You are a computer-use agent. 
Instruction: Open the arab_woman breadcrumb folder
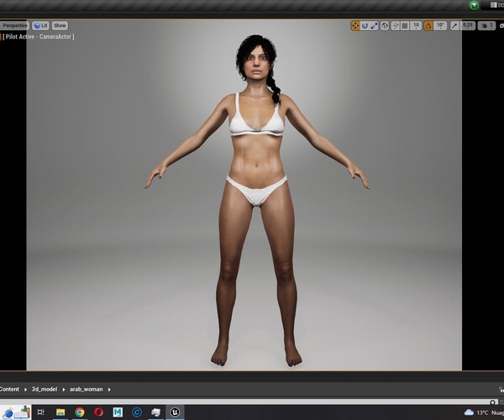(x=87, y=389)
